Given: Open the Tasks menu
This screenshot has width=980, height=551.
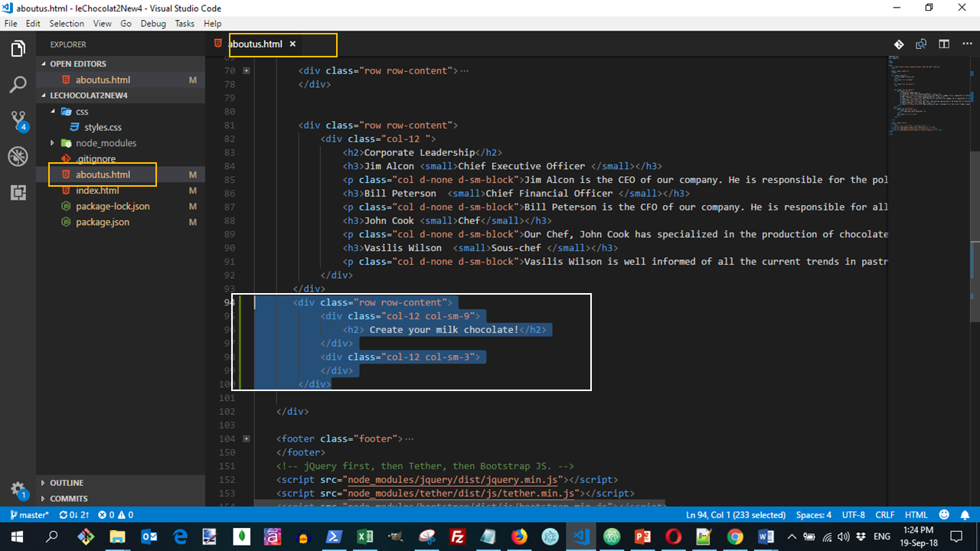Looking at the screenshot, I should pos(185,24).
